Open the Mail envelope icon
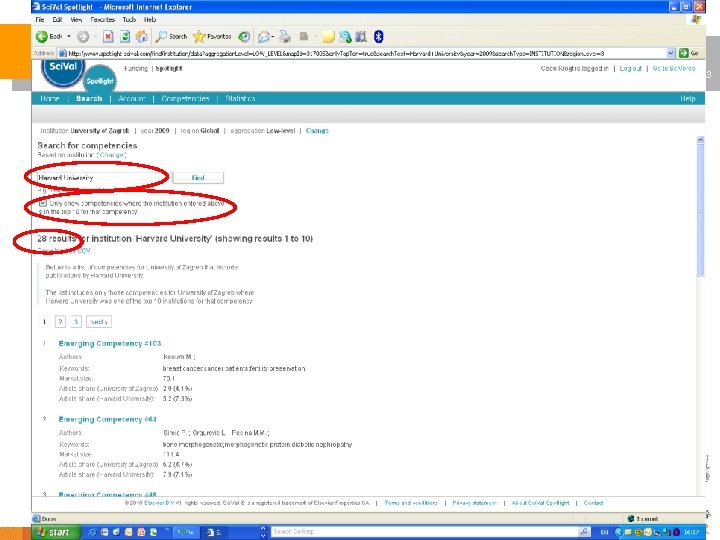 point(264,36)
